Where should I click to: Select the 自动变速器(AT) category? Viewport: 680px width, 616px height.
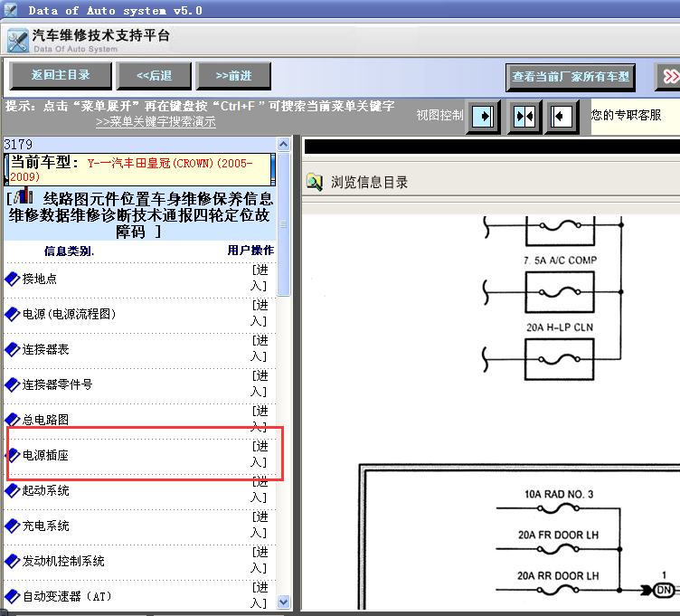[x=67, y=596]
